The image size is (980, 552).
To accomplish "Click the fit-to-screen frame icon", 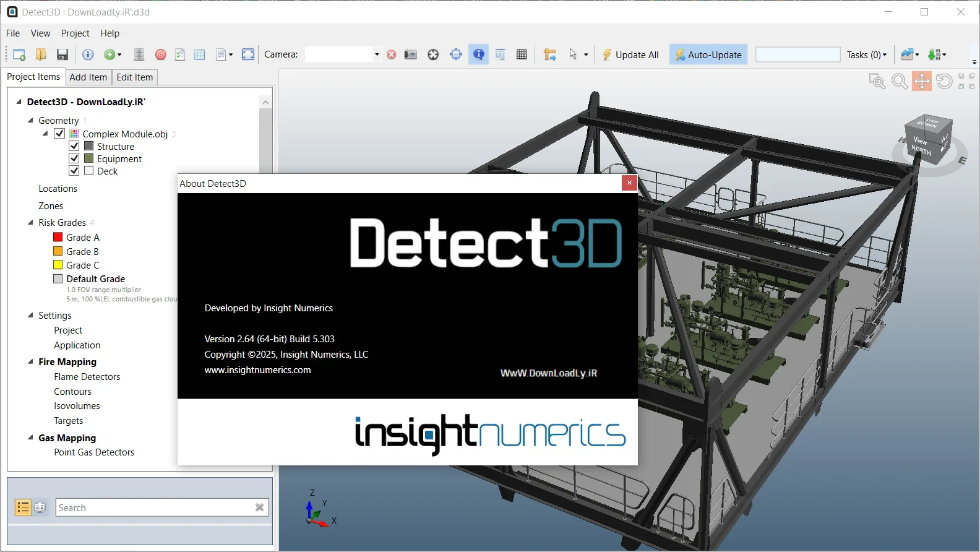I will point(248,54).
